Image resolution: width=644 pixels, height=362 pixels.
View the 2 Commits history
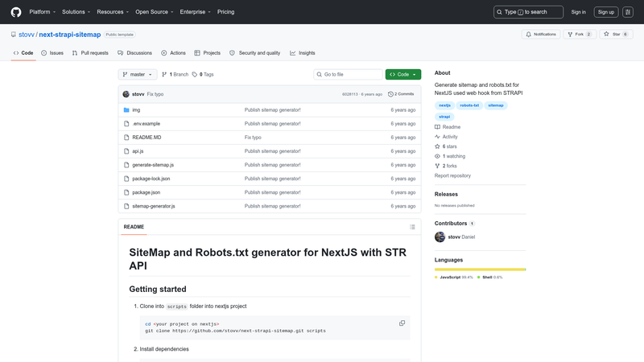tap(401, 94)
